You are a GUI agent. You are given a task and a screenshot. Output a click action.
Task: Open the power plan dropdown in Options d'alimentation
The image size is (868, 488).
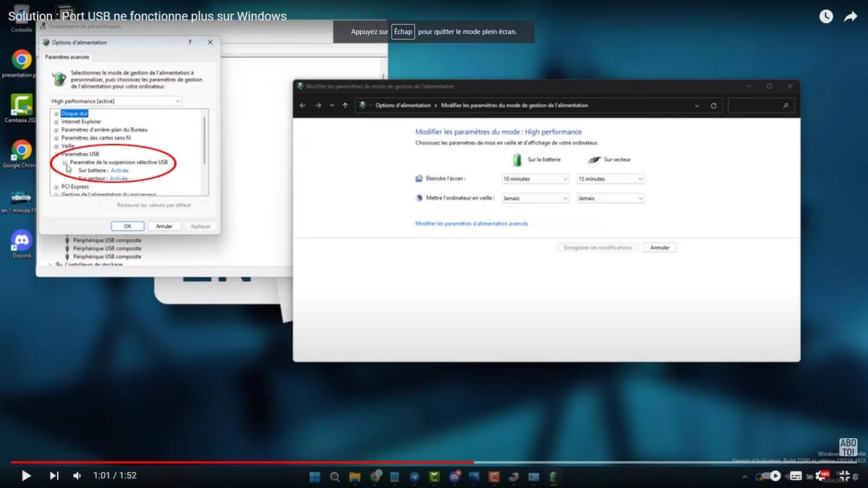point(116,101)
